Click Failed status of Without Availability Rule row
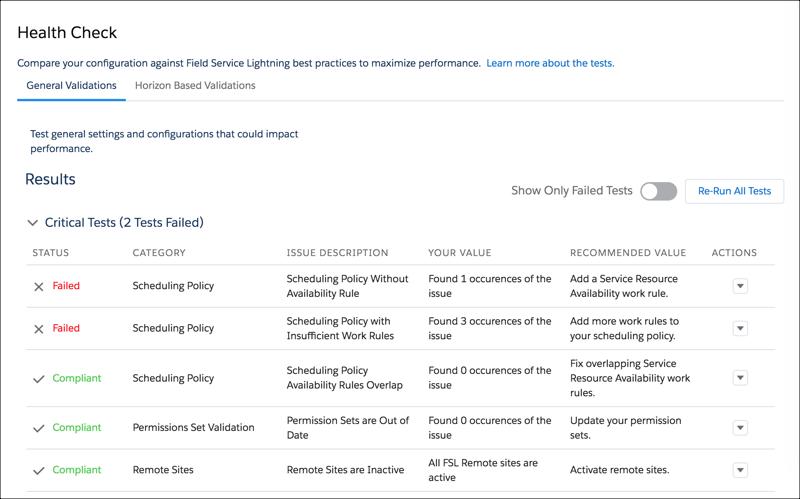Viewport: 800px width, 499px height. tap(66, 286)
